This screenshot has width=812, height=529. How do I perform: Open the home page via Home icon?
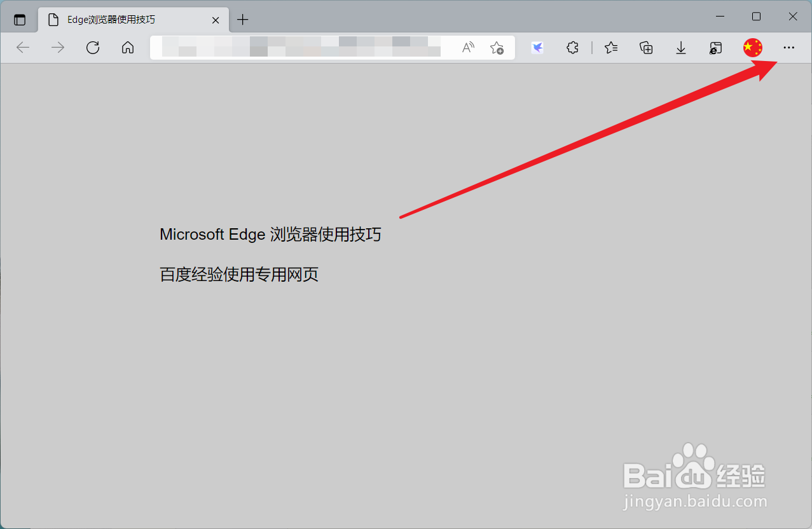(128, 48)
